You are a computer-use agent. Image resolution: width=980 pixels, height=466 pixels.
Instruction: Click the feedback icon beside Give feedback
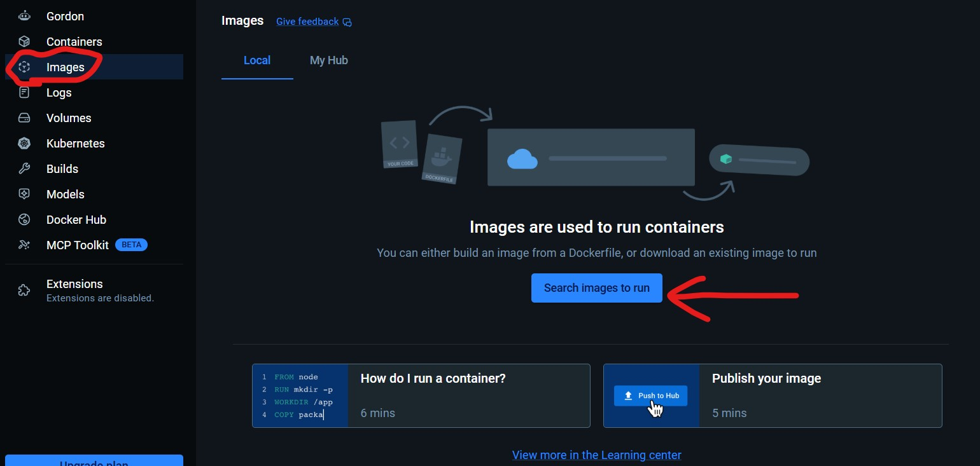[347, 22]
